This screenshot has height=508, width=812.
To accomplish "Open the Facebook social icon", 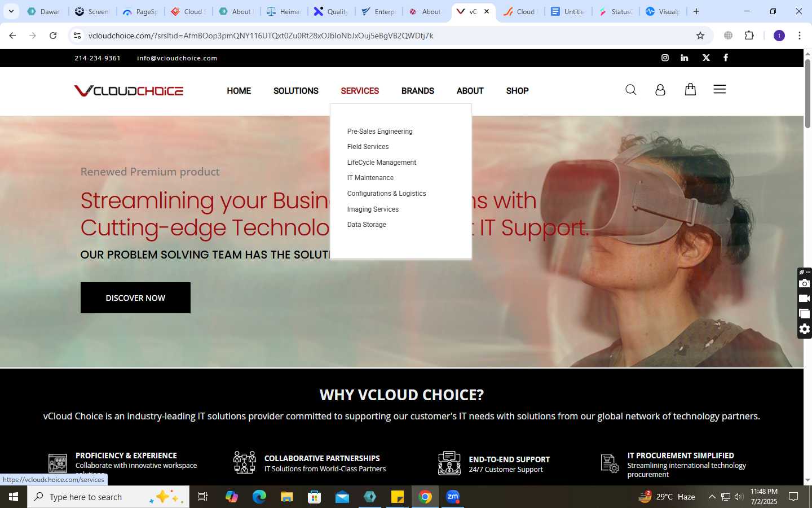I will click(x=726, y=58).
